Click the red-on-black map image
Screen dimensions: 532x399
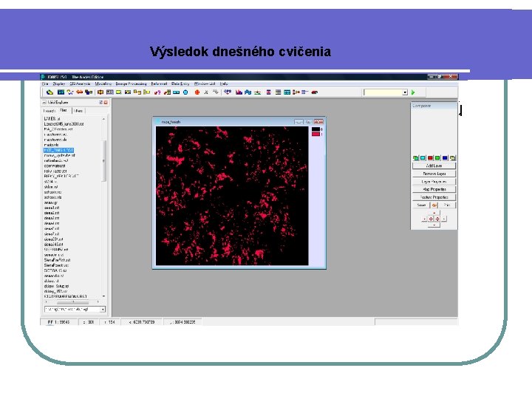click(232, 196)
